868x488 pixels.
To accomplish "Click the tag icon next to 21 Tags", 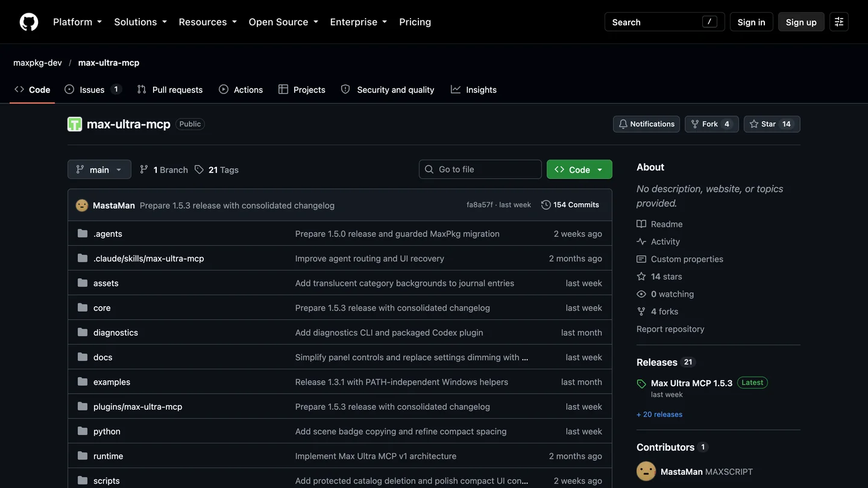I will tap(199, 170).
